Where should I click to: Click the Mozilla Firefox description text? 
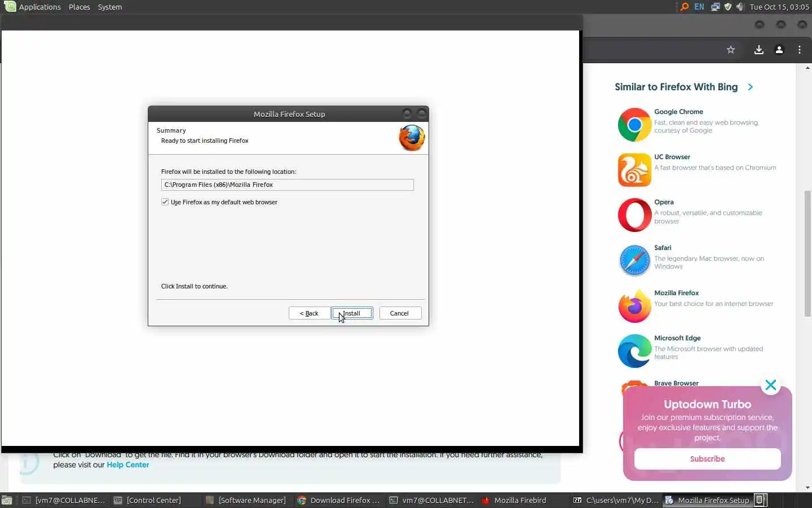(x=713, y=304)
